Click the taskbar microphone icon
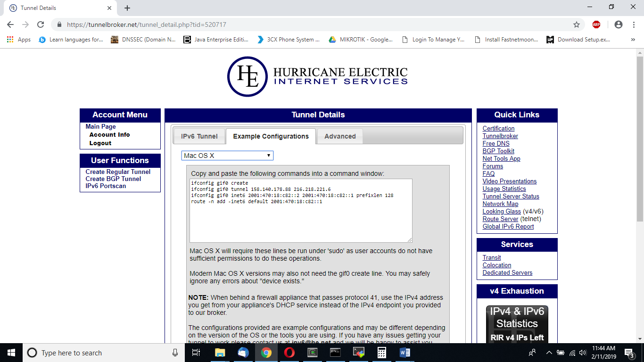644x362 pixels. (x=175, y=353)
